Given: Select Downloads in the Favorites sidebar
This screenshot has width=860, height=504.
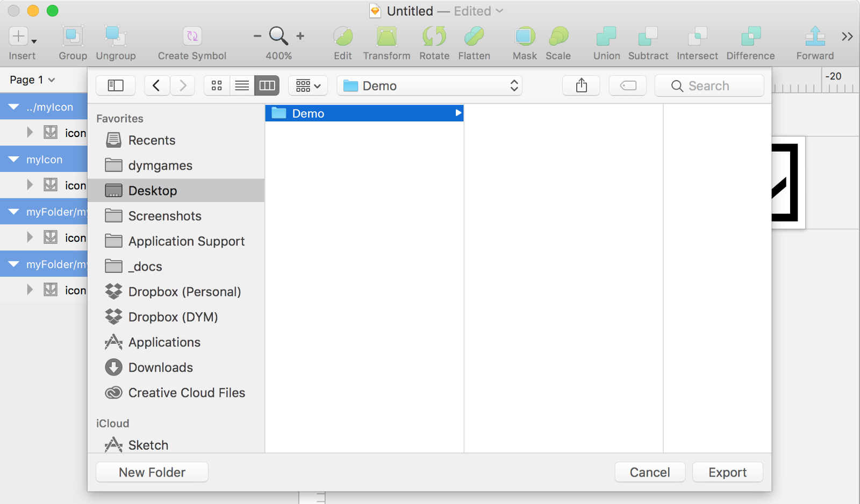Looking at the screenshot, I should pos(160,368).
